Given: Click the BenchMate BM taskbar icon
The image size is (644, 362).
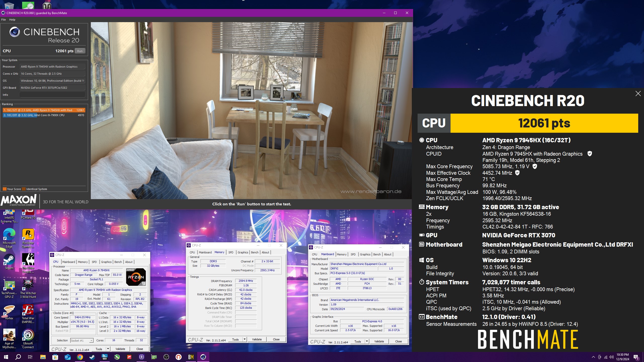Looking at the screenshot, I should click(x=191, y=357).
